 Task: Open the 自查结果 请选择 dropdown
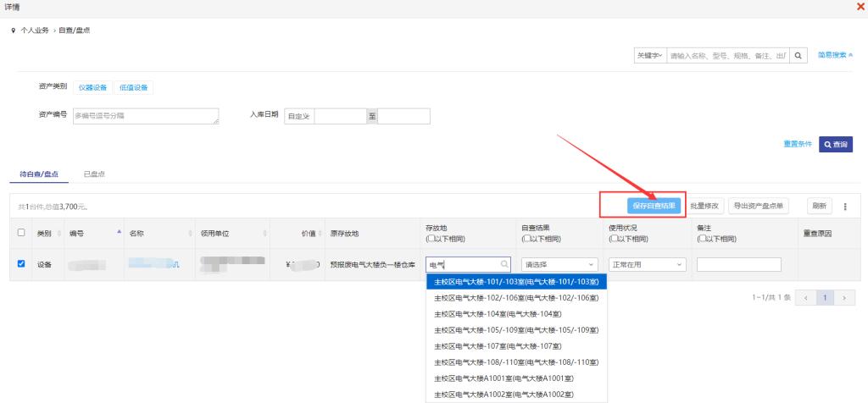559,264
